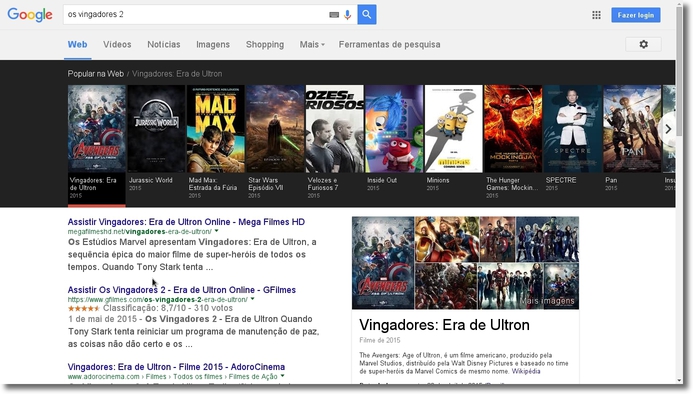Select the Mad Max poster thumbnail

pos(216,129)
